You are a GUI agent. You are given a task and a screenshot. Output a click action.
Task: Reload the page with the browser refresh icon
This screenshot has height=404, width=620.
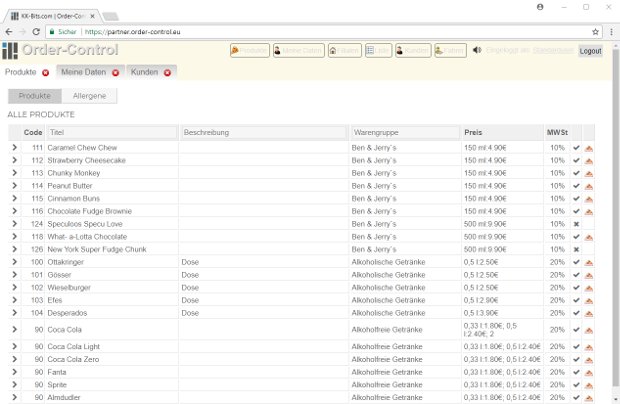pos(36,32)
